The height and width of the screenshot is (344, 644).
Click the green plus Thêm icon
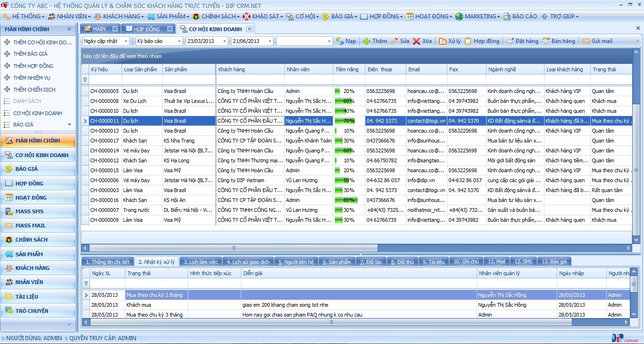point(366,41)
